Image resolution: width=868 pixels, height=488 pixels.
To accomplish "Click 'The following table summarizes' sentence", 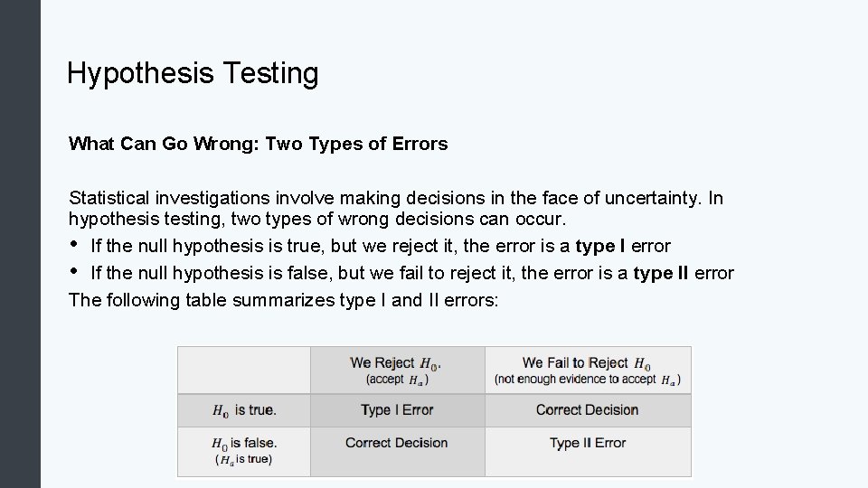I will point(283,301).
